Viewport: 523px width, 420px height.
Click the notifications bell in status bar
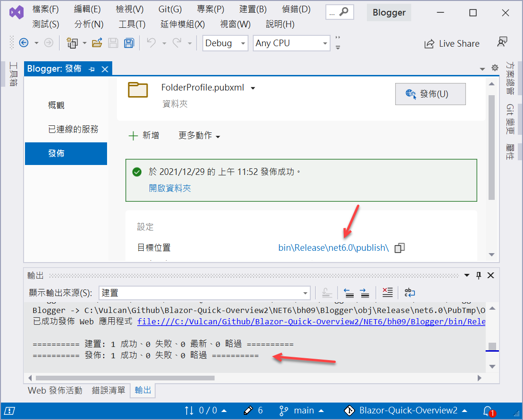point(489,411)
